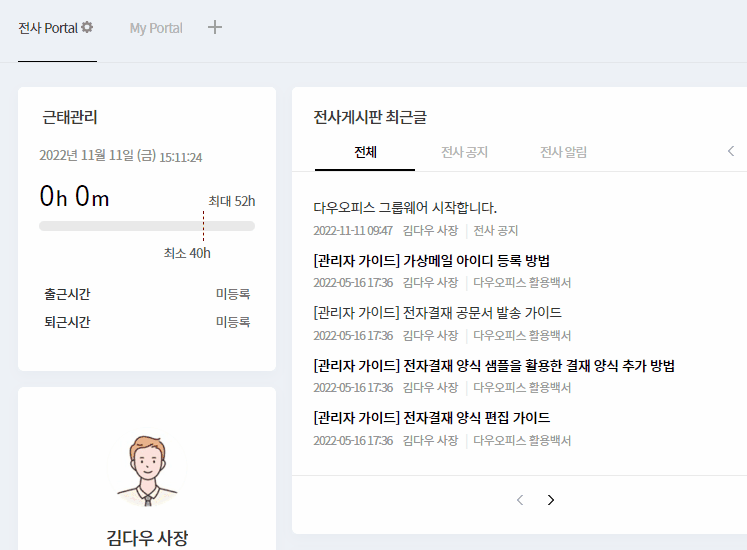
Task: Click 출근시간 row label
Action: (67, 294)
